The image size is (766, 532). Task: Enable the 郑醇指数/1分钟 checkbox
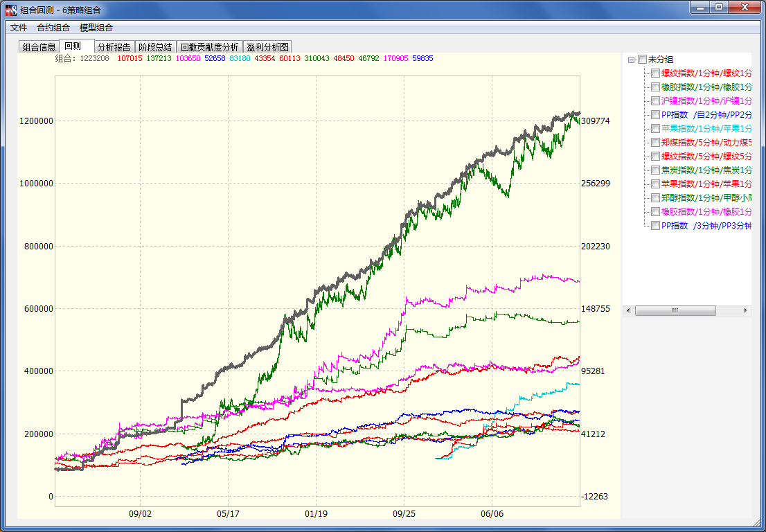point(656,198)
